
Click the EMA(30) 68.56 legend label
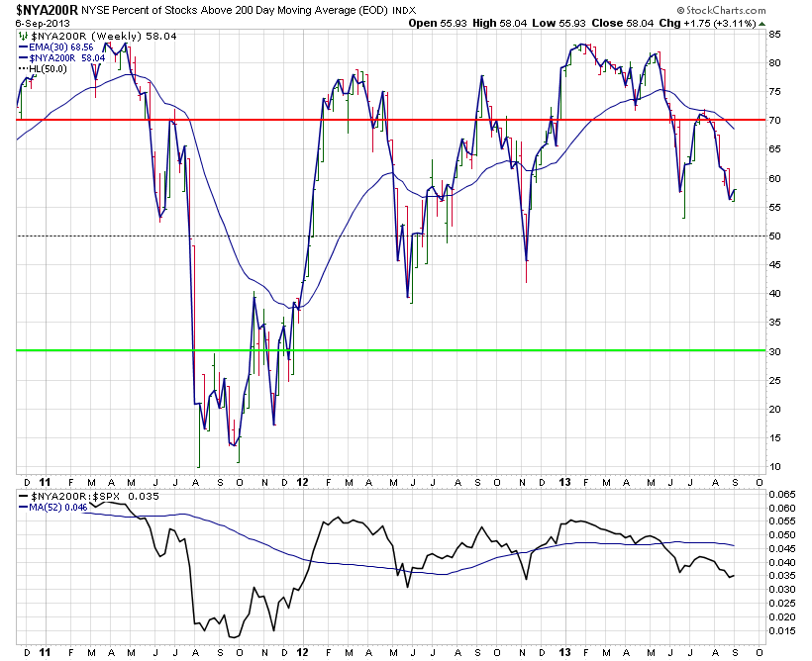click(x=61, y=47)
